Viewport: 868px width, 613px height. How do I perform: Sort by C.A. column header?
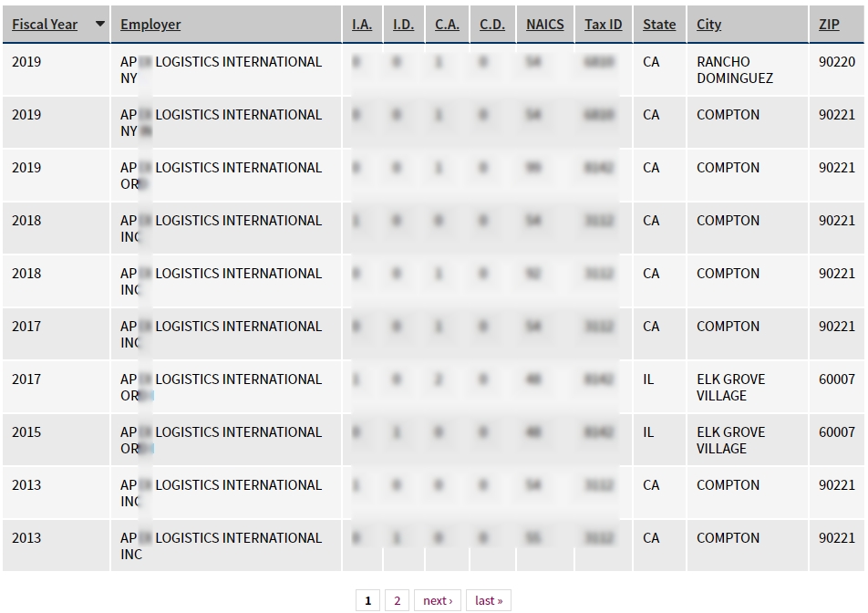[x=447, y=25]
